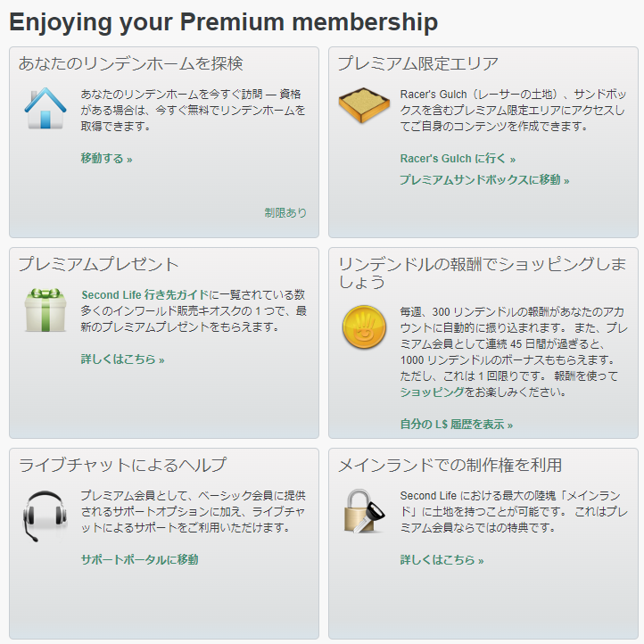Click the gold Linden dollar coin icon
The height and width of the screenshot is (644, 644).
tap(364, 327)
